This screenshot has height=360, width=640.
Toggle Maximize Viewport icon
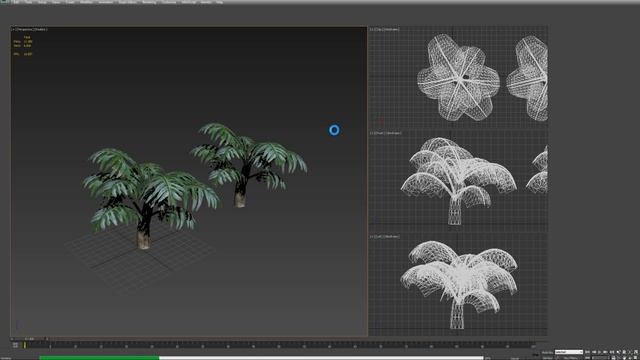tap(636, 358)
